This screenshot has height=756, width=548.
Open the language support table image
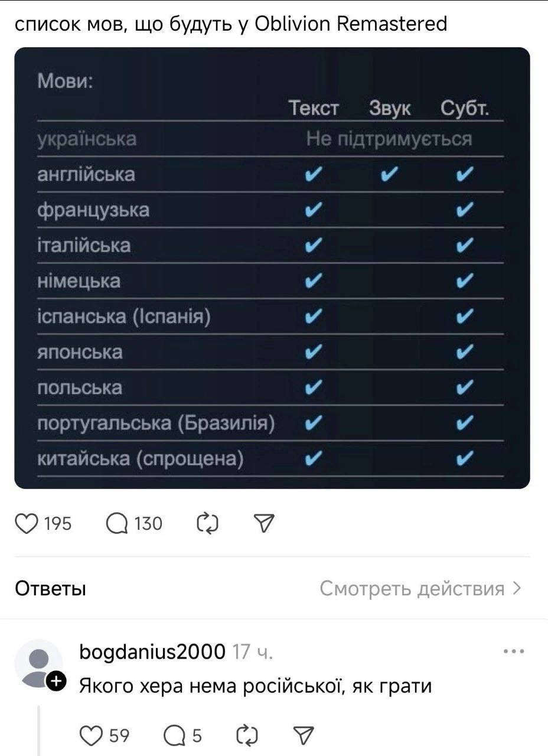(272, 268)
